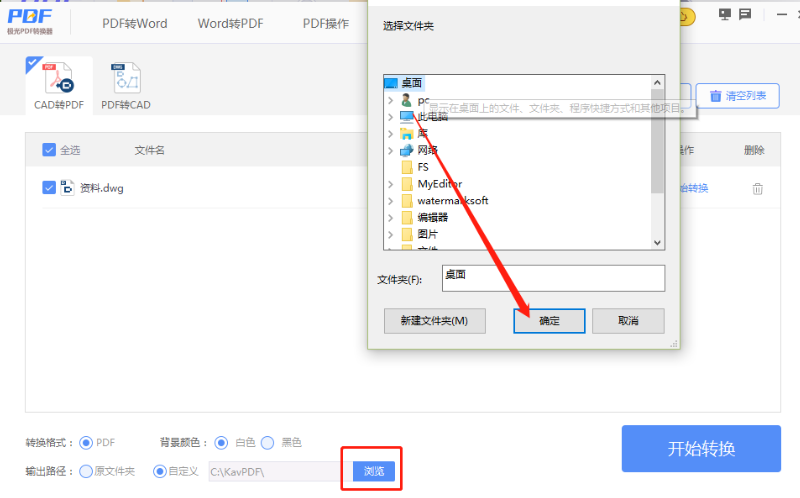Click the MyEditor folder icon
This screenshot has height=498, width=800.
pos(407,184)
